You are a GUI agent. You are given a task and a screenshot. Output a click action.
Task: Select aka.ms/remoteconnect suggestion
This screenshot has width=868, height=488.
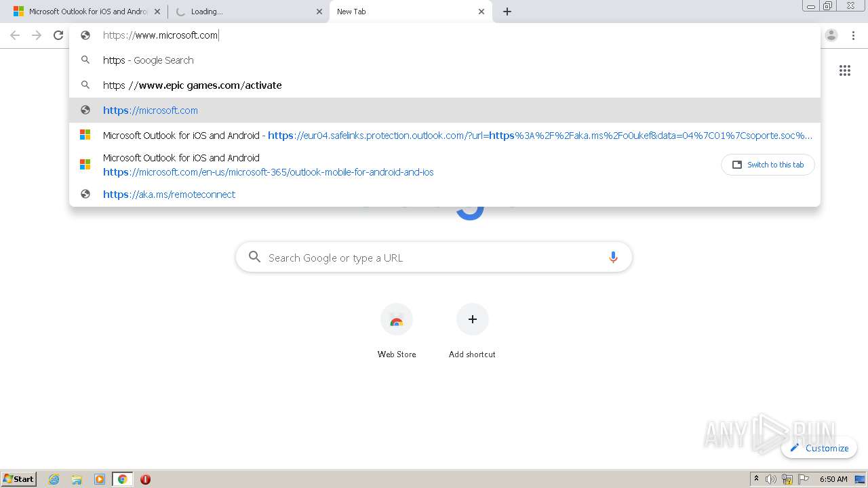click(445, 195)
